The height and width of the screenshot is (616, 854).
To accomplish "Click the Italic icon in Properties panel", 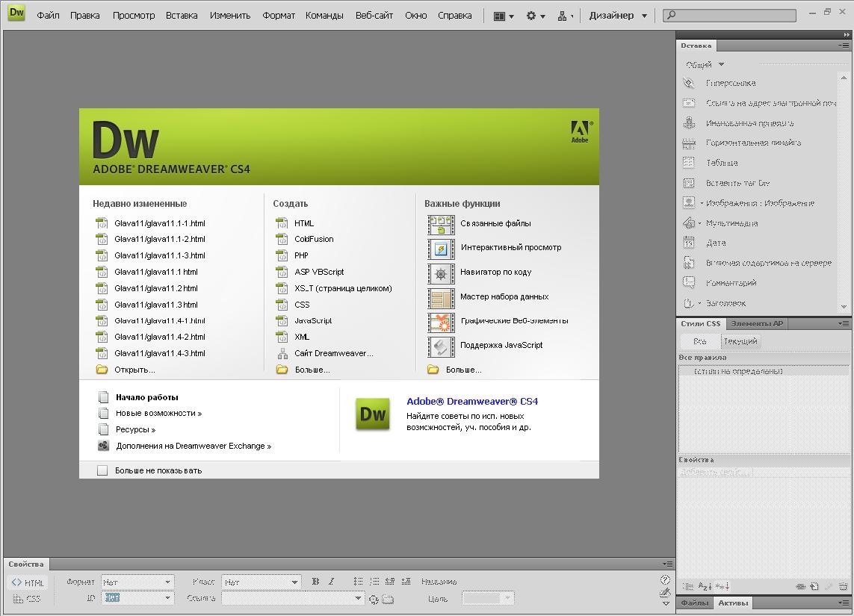I will tap(331, 581).
